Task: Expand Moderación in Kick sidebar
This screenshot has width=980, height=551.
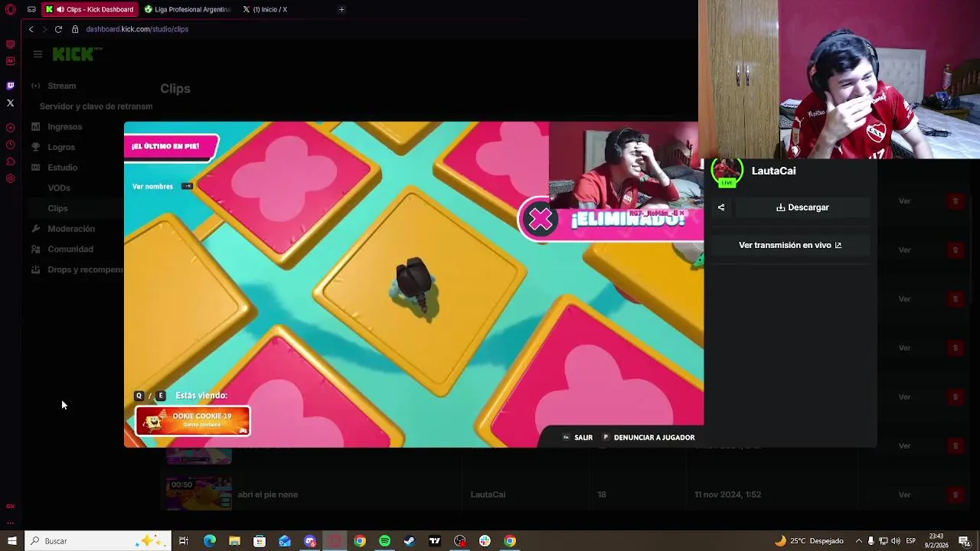Action: [71, 229]
